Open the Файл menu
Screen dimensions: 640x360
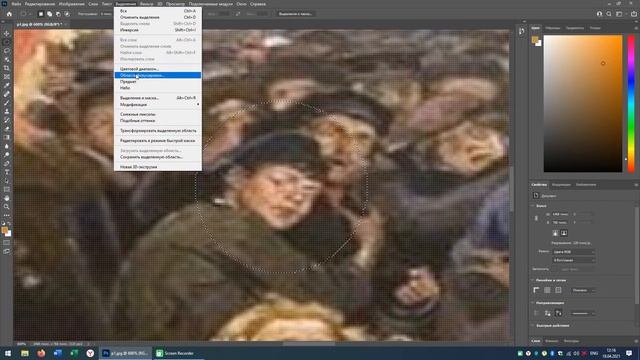click(x=16, y=4)
